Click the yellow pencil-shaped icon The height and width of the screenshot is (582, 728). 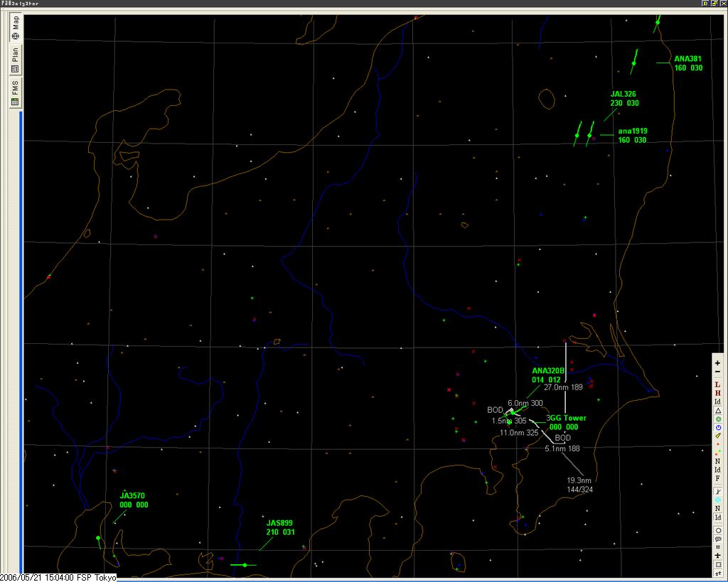[x=718, y=436]
